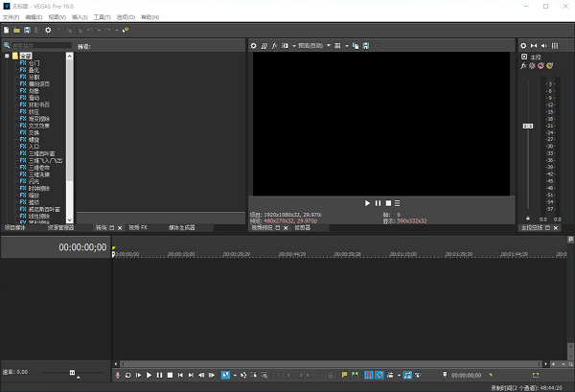The width and height of the screenshot is (575, 392).
Task: Click the Open folder icon in toolbar
Action: click(x=16, y=30)
